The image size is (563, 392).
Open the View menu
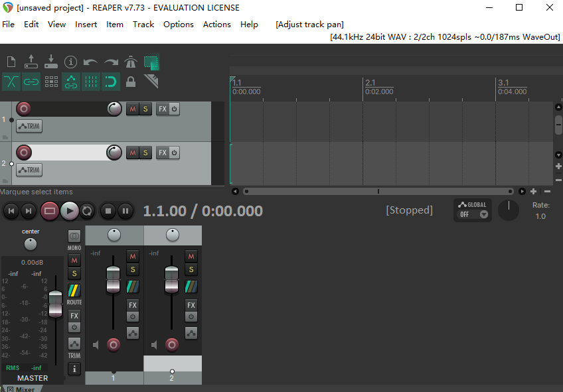click(56, 25)
